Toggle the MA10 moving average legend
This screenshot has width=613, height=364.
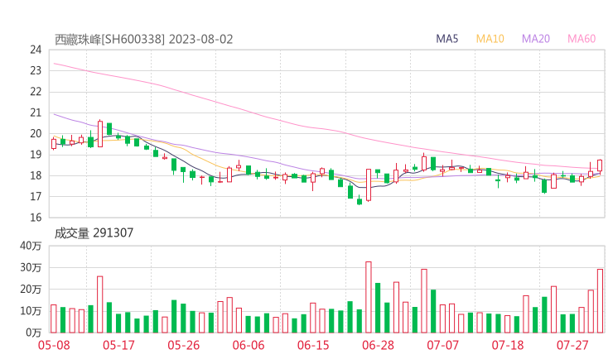point(490,39)
